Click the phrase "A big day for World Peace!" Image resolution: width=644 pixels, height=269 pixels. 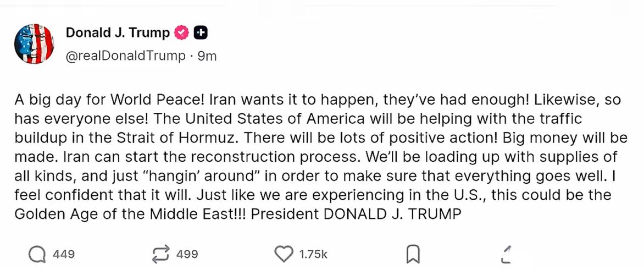[110, 100]
